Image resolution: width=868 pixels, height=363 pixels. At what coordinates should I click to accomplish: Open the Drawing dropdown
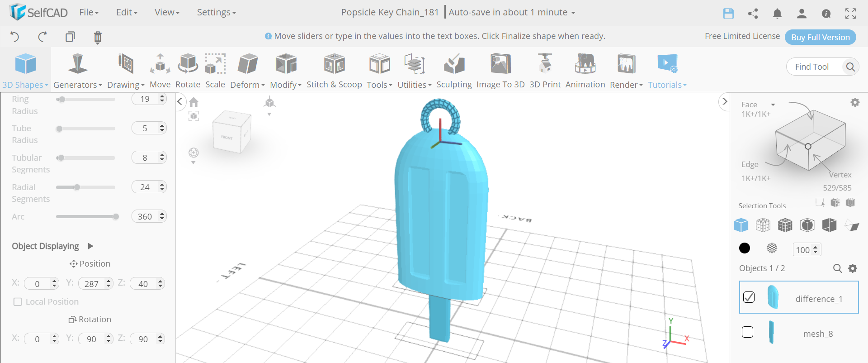(126, 71)
